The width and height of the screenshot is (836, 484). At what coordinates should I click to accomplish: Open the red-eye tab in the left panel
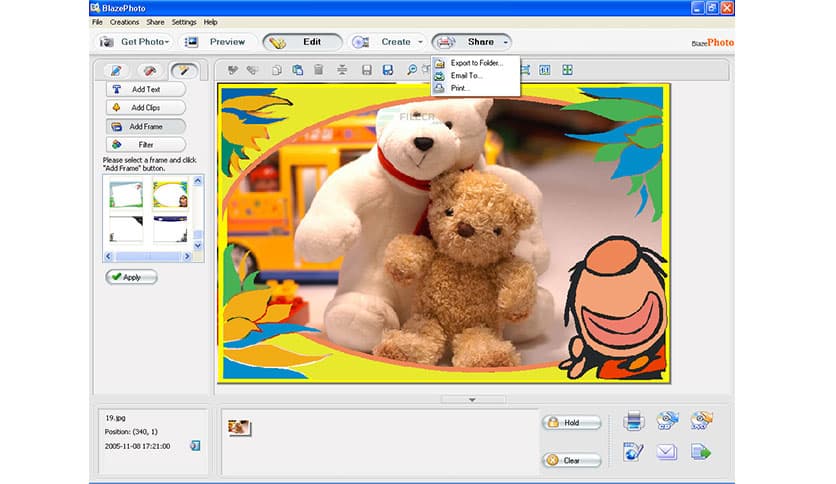(x=150, y=70)
